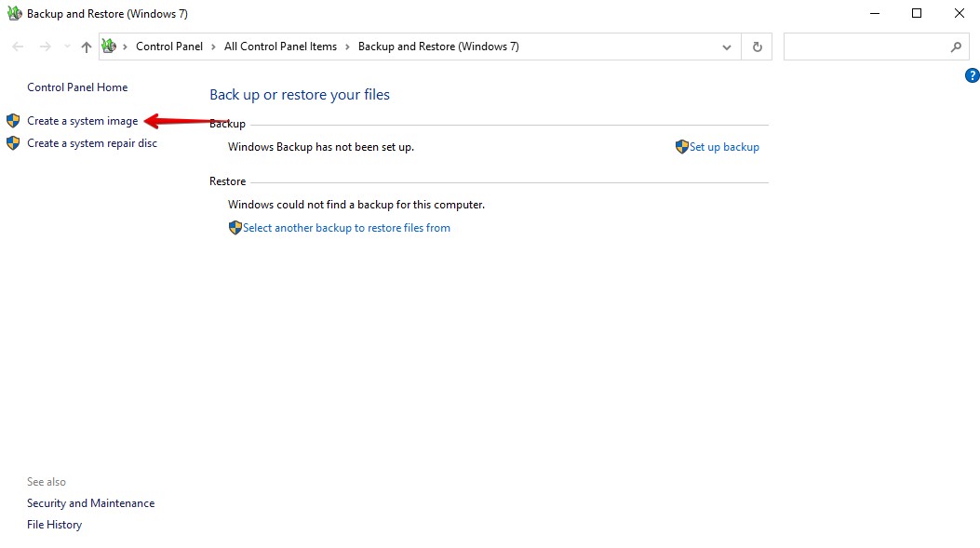Select Backup and Restore (Windows 7) breadcrumb
Image resolution: width=980 pixels, height=548 pixels.
[438, 47]
